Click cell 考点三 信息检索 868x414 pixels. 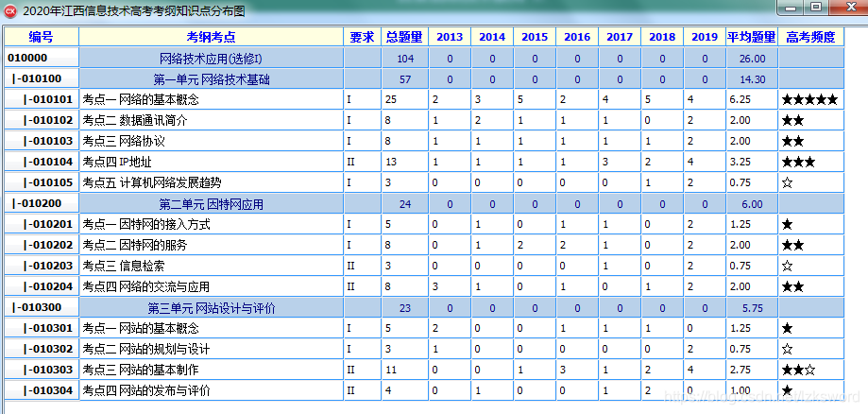coord(211,266)
